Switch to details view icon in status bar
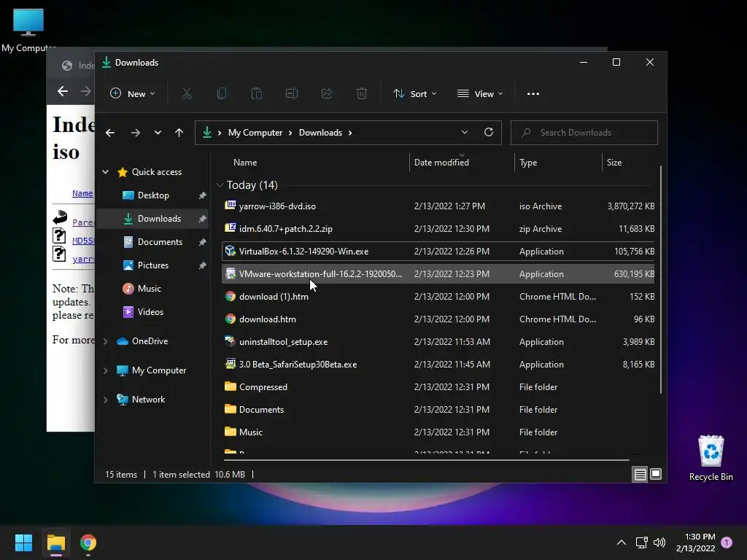Screen dimensions: 747x560 point(640,474)
